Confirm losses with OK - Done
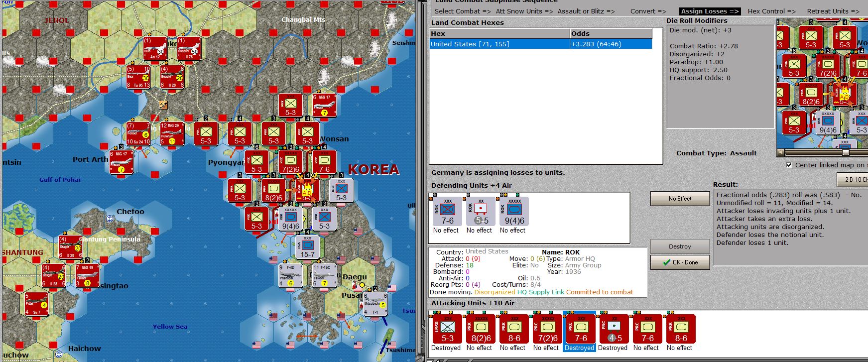868x362 pixels. click(680, 262)
